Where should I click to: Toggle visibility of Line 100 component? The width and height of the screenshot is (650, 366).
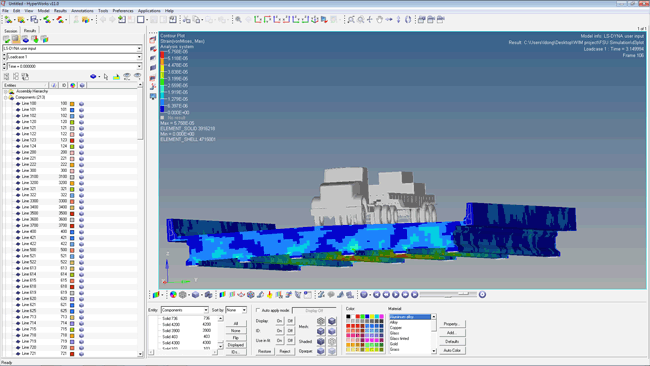pyautogui.click(x=81, y=104)
